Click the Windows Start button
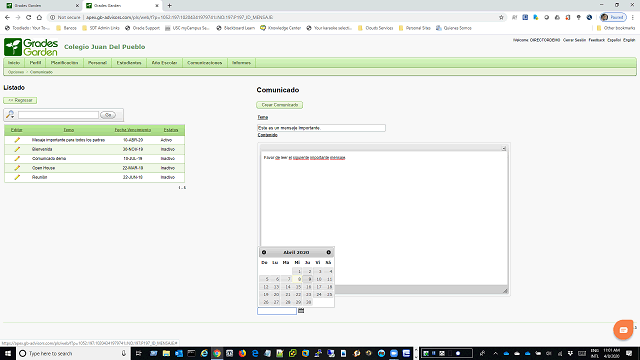 [7, 353]
